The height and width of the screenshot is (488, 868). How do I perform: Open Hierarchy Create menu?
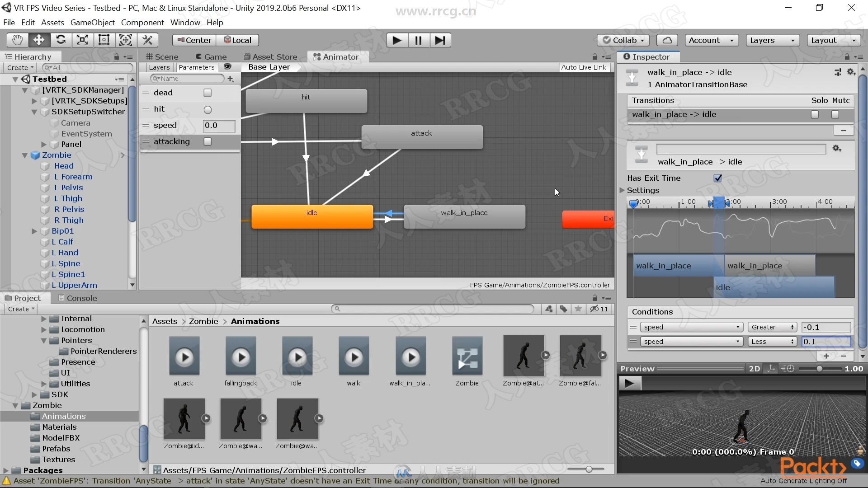[x=20, y=68]
